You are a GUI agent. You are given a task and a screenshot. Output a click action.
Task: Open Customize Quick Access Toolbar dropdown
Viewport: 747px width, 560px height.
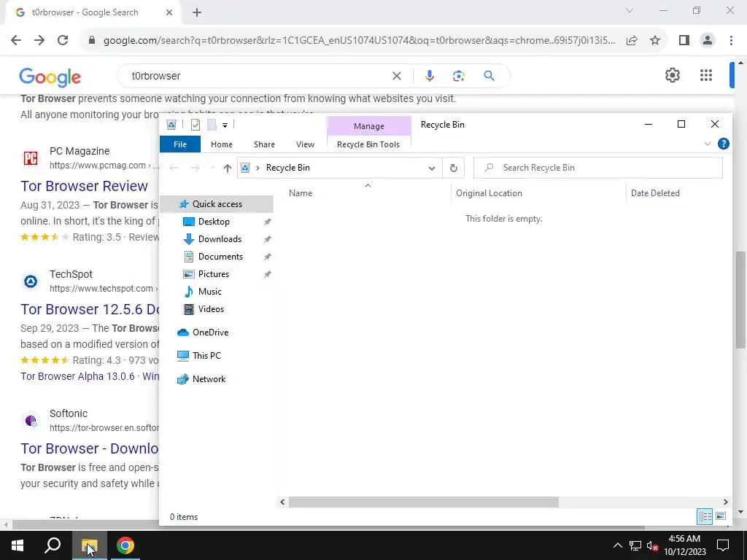(x=225, y=125)
